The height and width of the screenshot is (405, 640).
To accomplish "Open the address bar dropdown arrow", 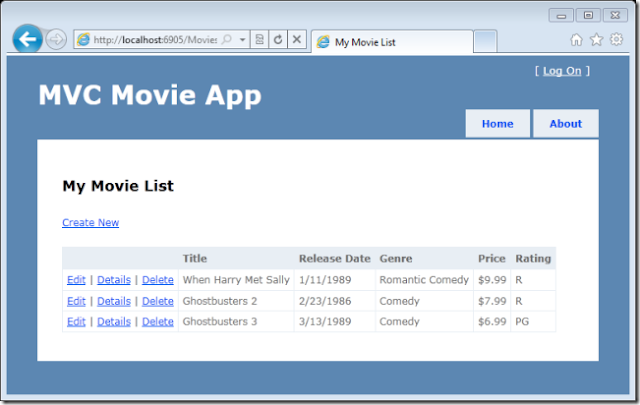I will pos(242,40).
